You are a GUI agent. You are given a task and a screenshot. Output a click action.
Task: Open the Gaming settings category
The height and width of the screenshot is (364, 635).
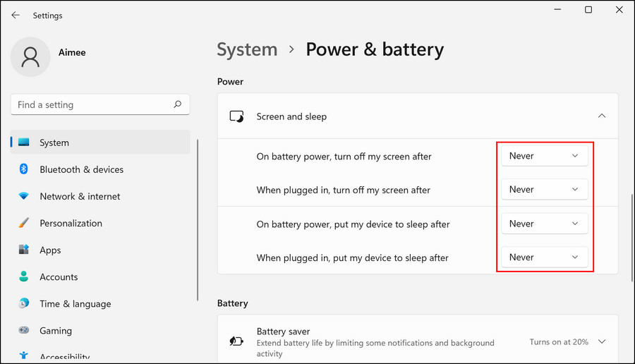56,330
